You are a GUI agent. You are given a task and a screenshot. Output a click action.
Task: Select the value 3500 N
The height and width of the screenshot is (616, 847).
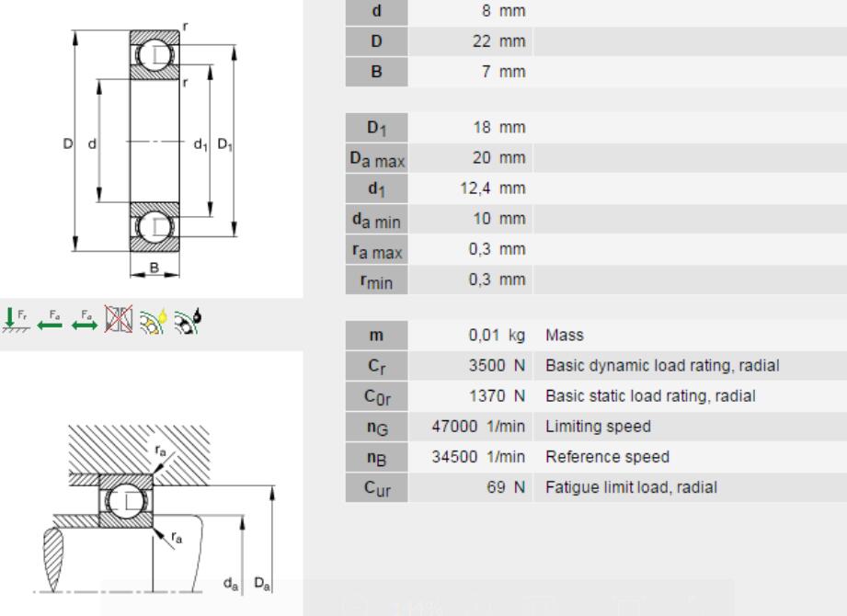point(497,366)
